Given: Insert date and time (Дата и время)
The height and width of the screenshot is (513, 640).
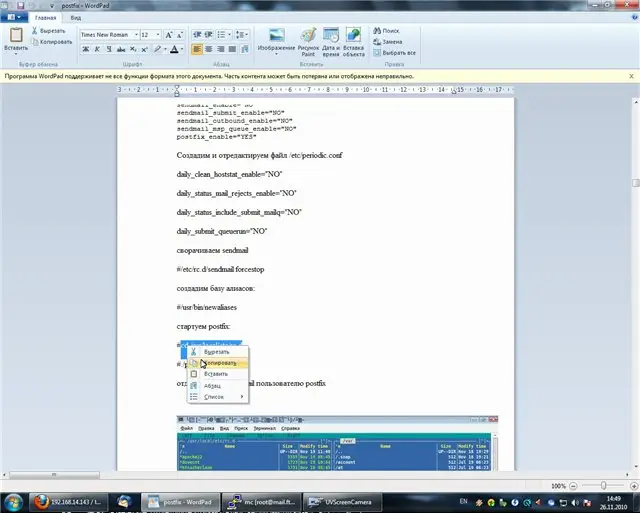Looking at the screenshot, I should (331, 42).
